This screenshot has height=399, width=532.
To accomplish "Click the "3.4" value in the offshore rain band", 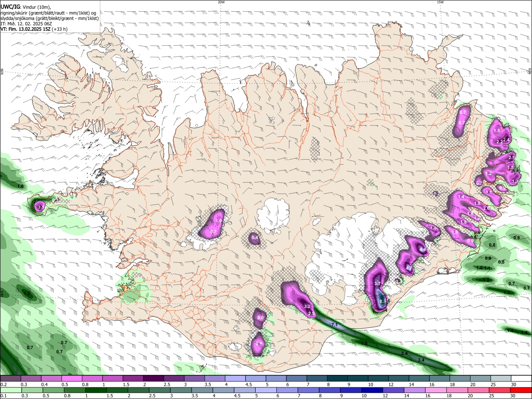I will 421,360.
